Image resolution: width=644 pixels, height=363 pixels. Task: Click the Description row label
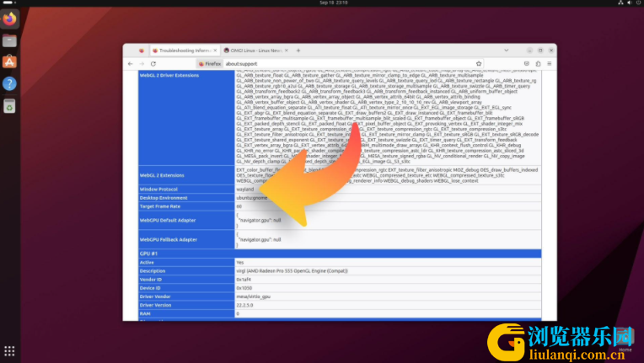pyautogui.click(x=153, y=271)
